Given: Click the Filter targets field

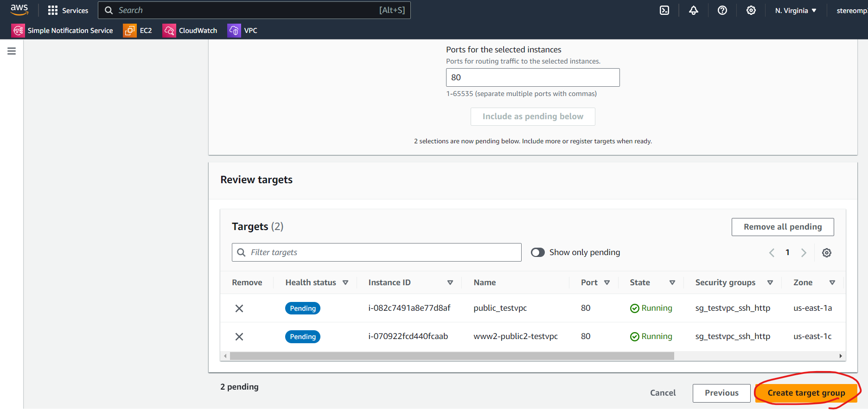Looking at the screenshot, I should point(377,252).
